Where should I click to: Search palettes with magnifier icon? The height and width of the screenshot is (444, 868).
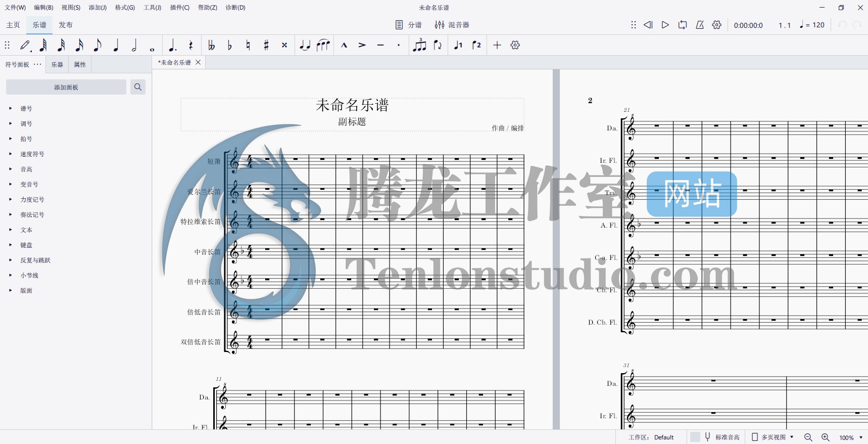[138, 87]
